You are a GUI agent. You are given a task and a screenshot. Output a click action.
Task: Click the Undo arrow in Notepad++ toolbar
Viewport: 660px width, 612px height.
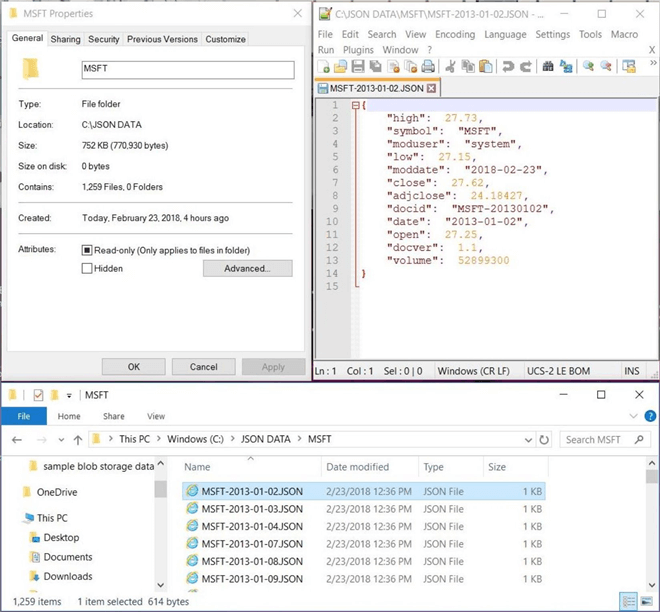(508, 67)
